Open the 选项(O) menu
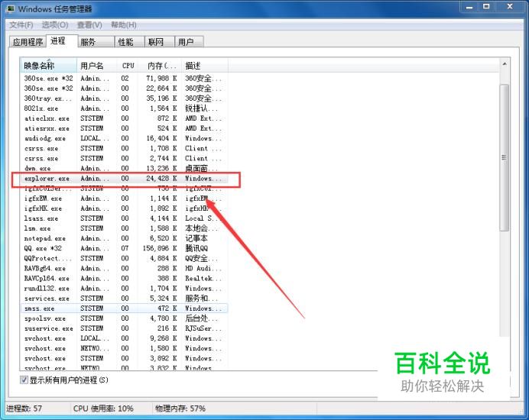The image size is (529, 420). coord(55,25)
